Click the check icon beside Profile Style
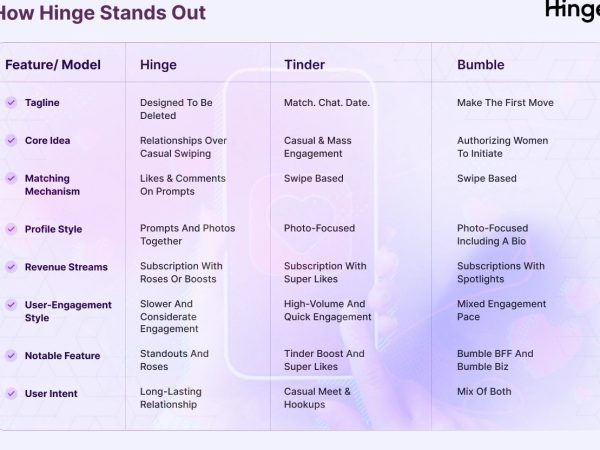Image resolution: width=600 pixels, height=450 pixels. 11,229
